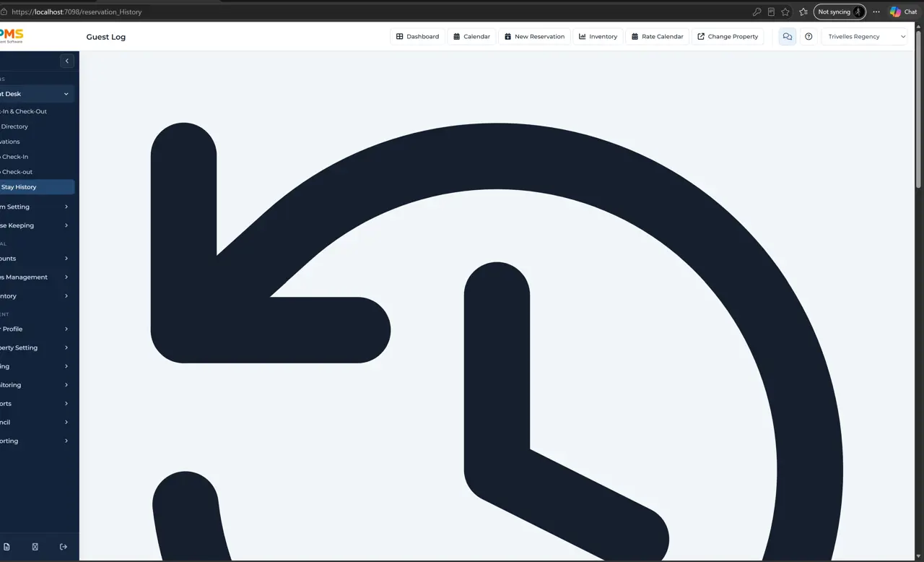Image resolution: width=924 pixels, height=562 pixels.
Task: Expand the Accounts sidebar section
Action: point(36,259)
